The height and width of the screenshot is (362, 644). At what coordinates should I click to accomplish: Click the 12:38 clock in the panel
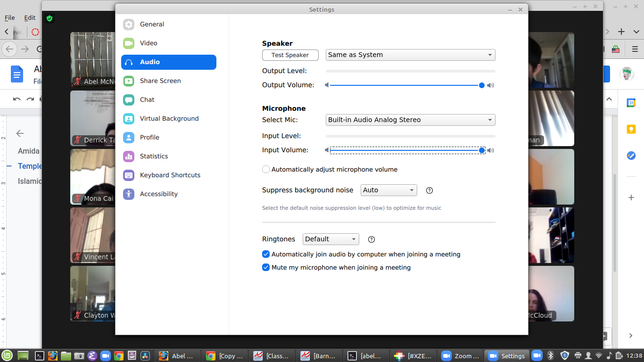(635, 356)
